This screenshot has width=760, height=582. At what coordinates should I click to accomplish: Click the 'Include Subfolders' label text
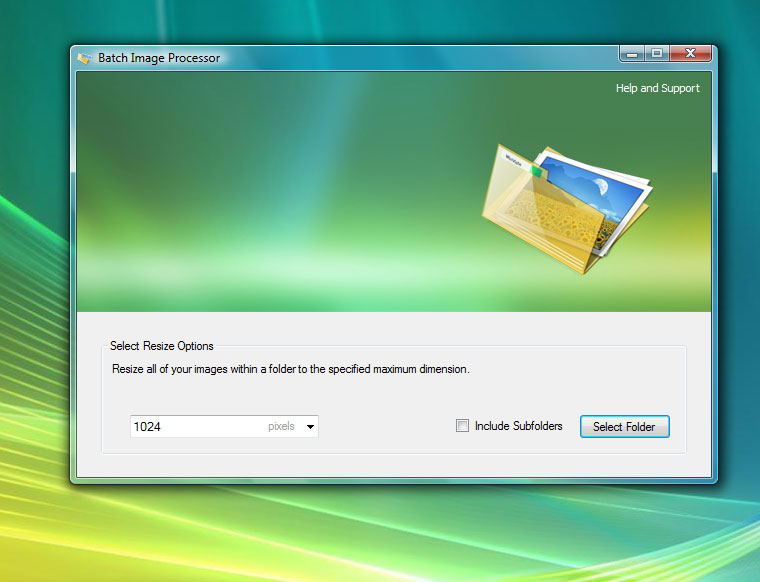pyautogui.click(x=519, y=426)
